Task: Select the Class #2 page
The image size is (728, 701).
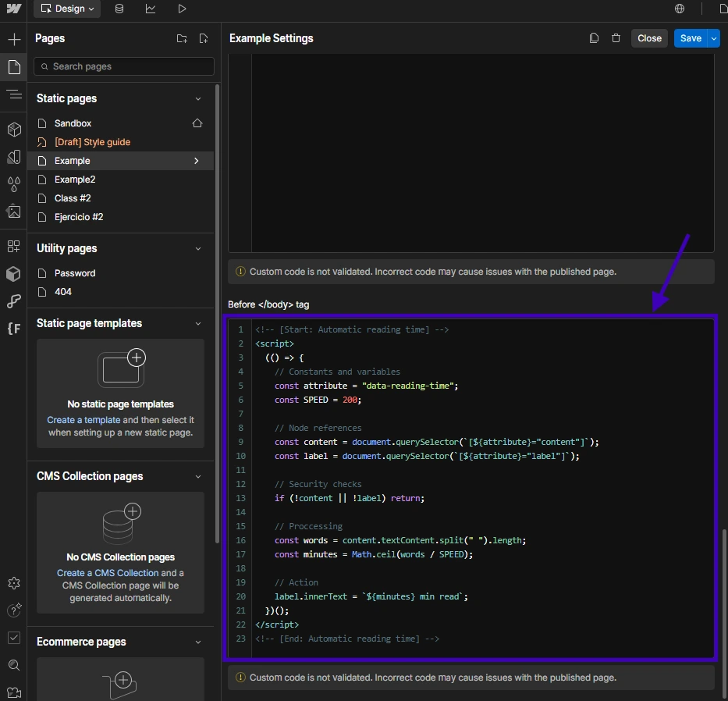Action: [x=73, y=198]
